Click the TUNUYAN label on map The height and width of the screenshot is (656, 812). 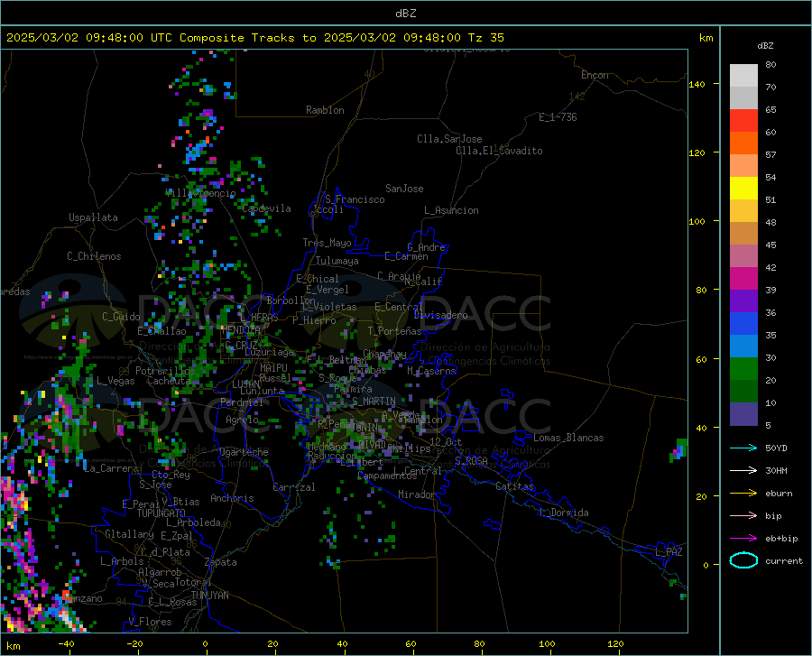pyautogui.click(x=209, y=595)
